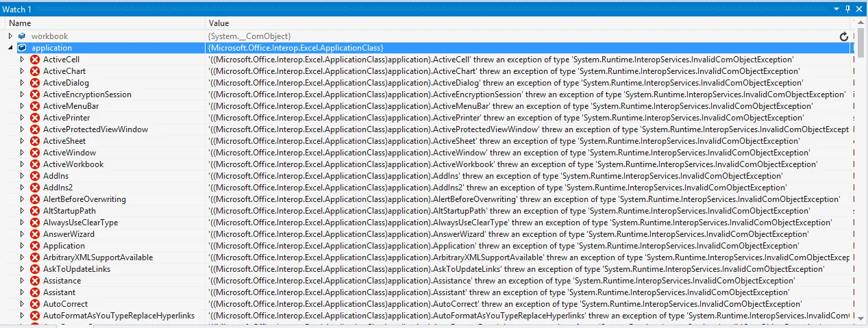Screen dimensions: 868x328
Task: Expand the ActiveChart node
Action: 23,71
